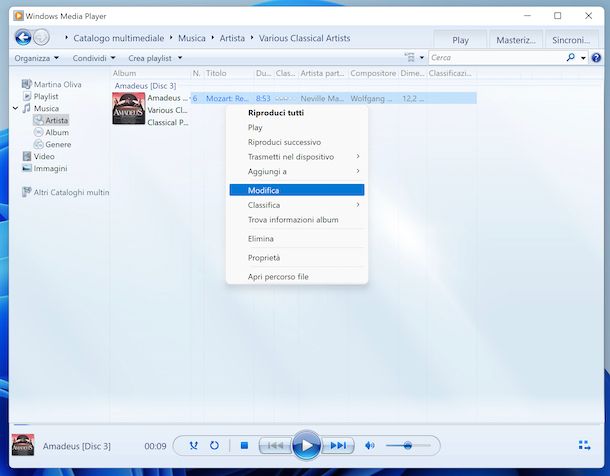This screenshot has height=476, width=610.
Task: Open the Help question mark icon
Action: 596,58
